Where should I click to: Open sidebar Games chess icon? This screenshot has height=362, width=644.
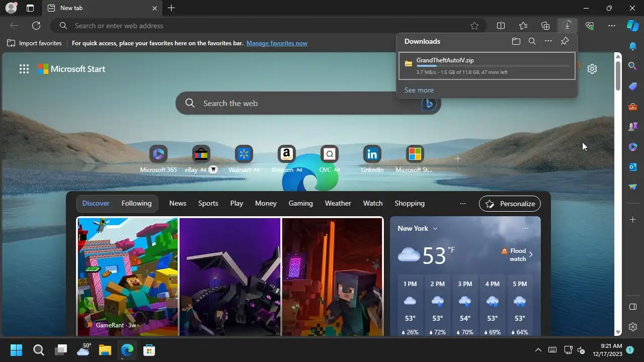pos(633,127)
